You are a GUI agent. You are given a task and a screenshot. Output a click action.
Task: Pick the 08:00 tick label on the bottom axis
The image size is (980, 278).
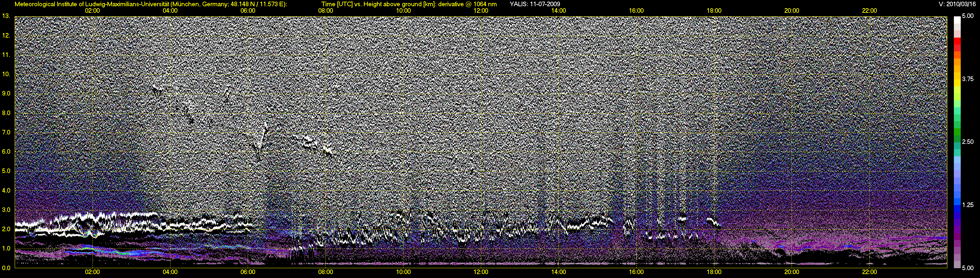(326, 272)
